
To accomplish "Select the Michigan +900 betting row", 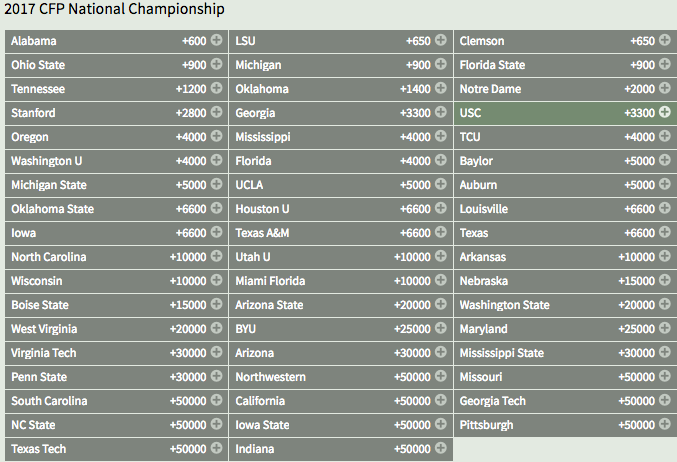I will click(x=341, y=65).
